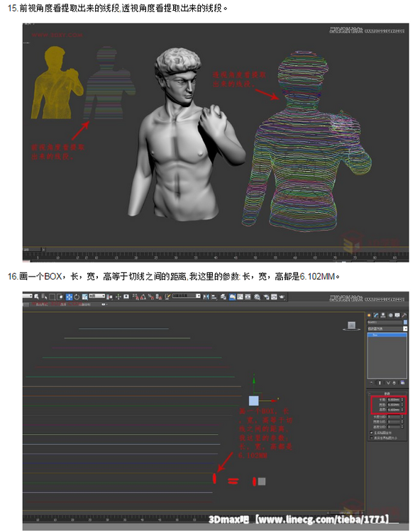The width and height of the screenshot is (415, 532).
Task: Activate the Select and Move tool
Action: pos(69,297)
